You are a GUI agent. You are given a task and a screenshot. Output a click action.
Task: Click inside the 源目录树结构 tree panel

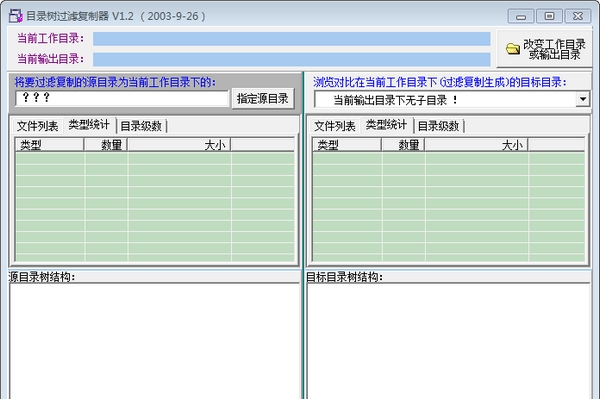[x=155, y=341]
